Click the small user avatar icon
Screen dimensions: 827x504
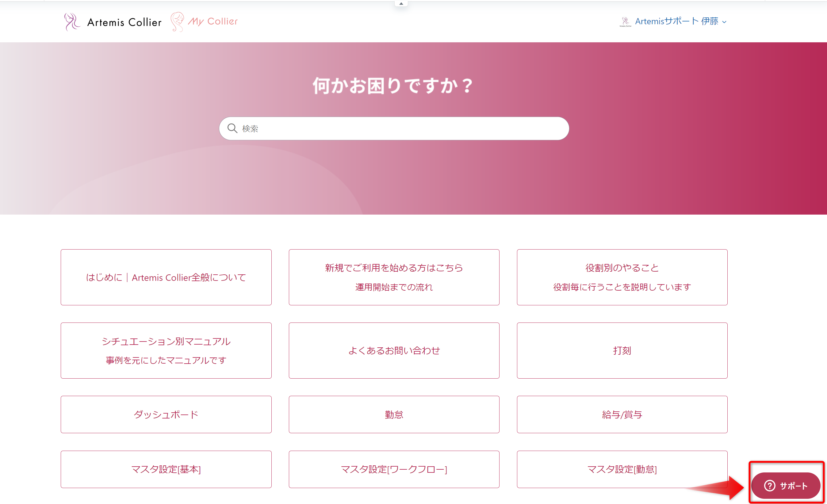(625, 22)
